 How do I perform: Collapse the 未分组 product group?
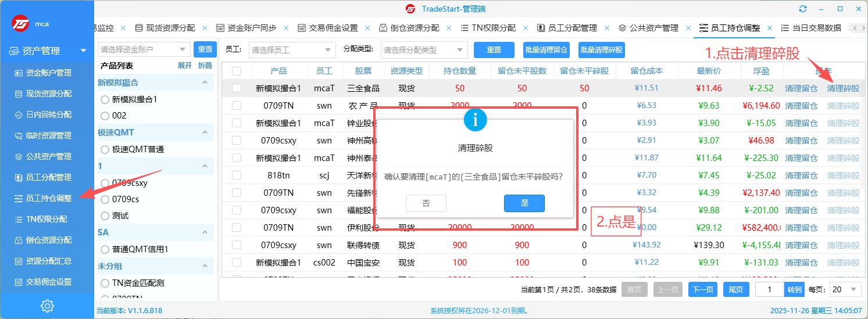[x=205, y=266]
